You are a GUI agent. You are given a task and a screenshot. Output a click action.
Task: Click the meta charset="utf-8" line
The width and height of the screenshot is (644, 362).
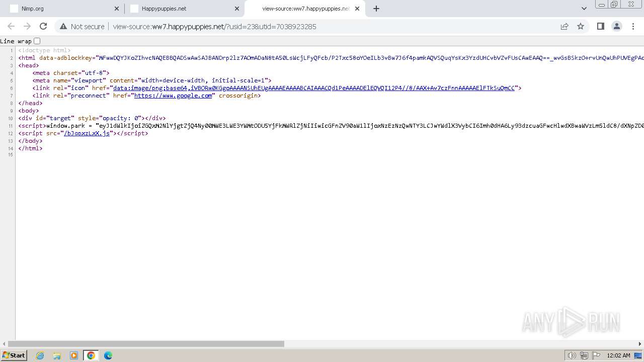click(71, 73)
